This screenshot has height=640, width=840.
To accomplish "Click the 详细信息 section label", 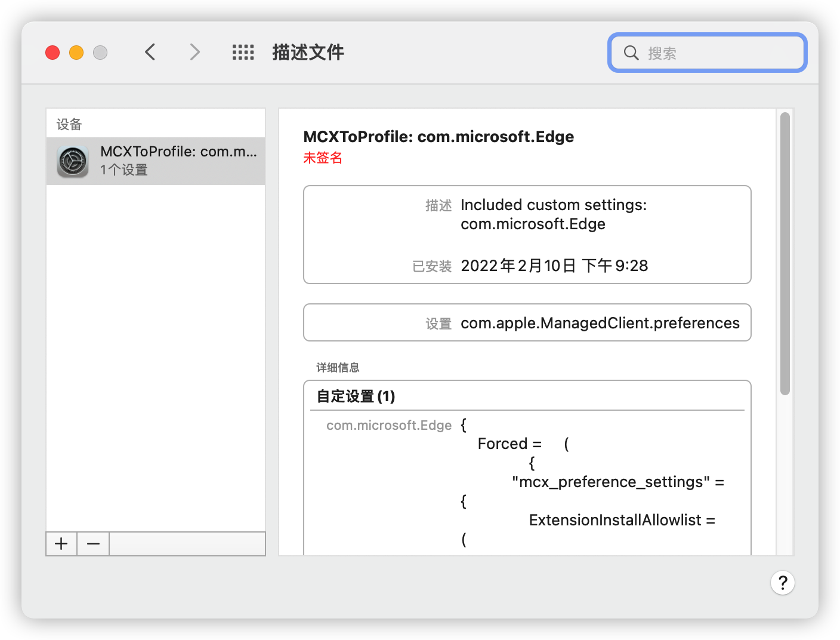I will (338, 368).
